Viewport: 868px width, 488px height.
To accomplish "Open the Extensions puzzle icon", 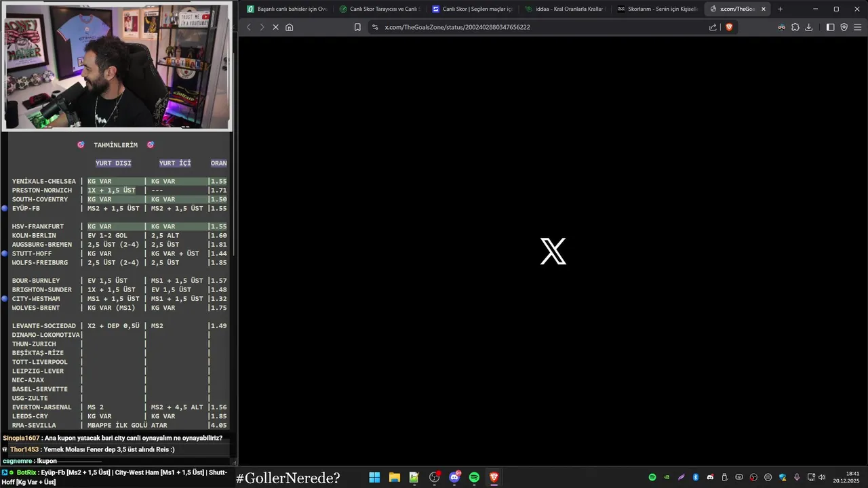I will [795, 27].
